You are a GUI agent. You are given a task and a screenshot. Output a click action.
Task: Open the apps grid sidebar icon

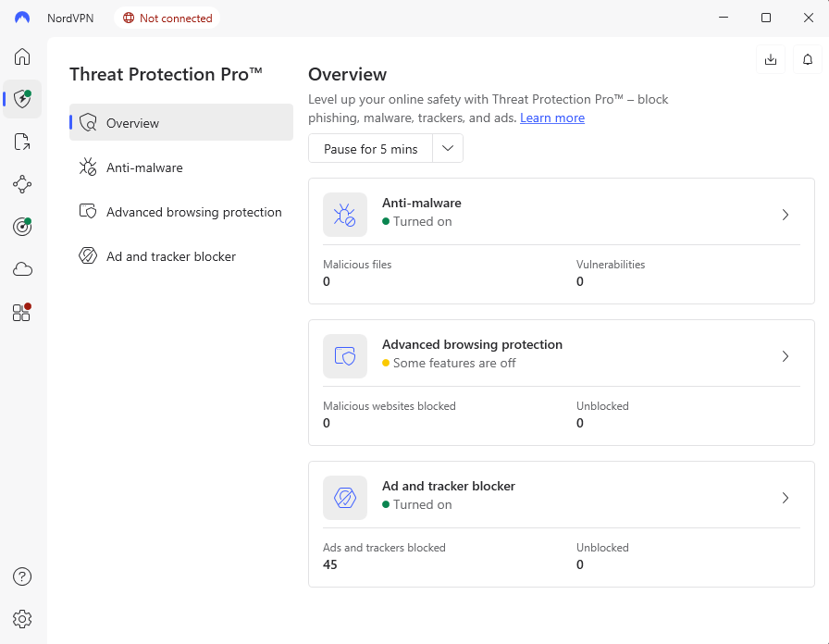[x=22, y=313]
